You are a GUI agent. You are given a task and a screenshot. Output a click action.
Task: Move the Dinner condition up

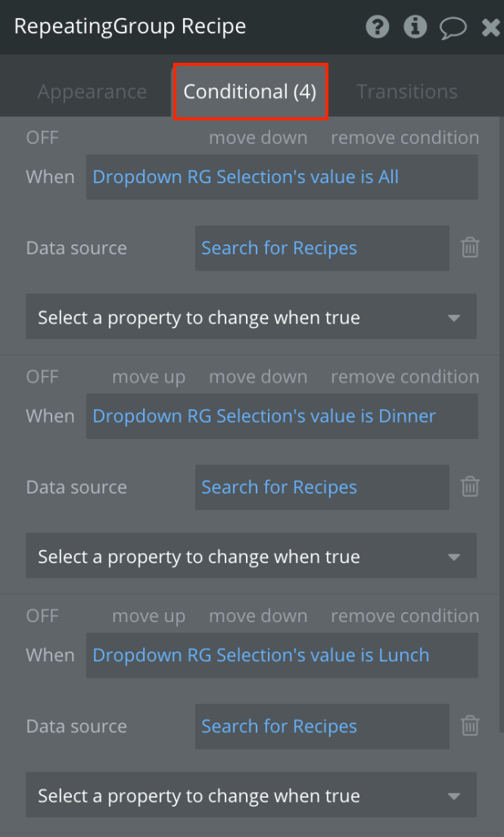[x=149, y=377]
